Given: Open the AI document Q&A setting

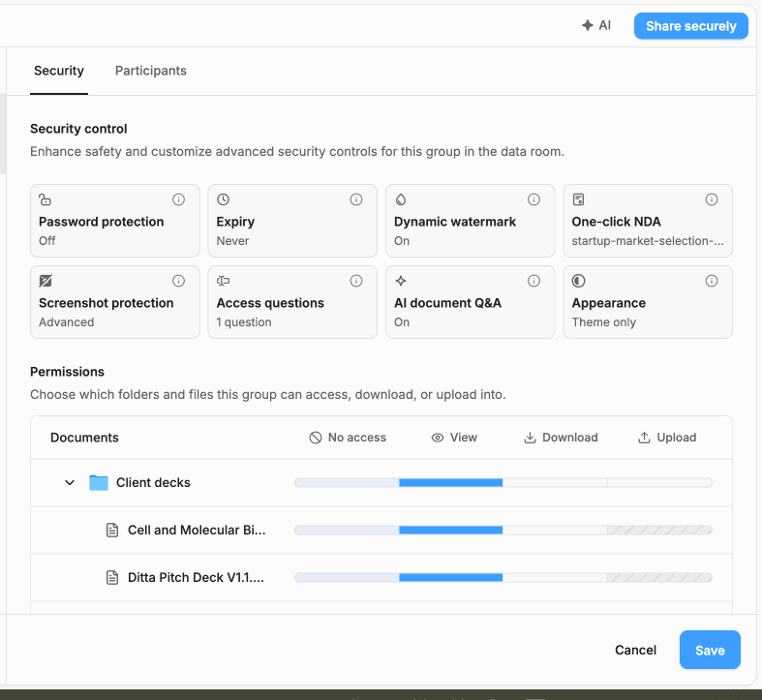Looking at the screenshot, I should pos(470,302).
